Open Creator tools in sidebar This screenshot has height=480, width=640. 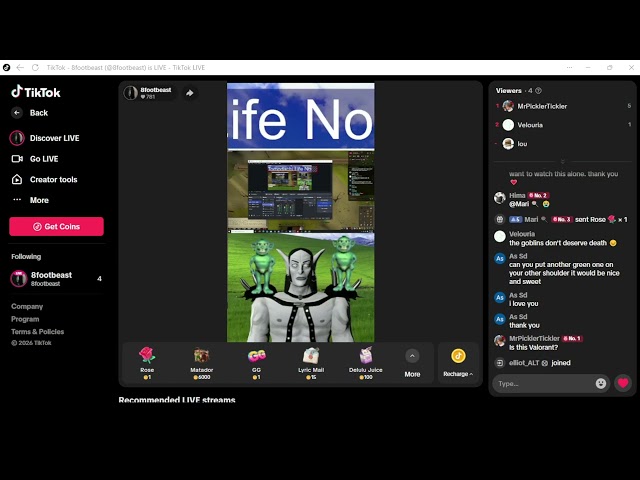pyautogui.click(x=44, y=179)
